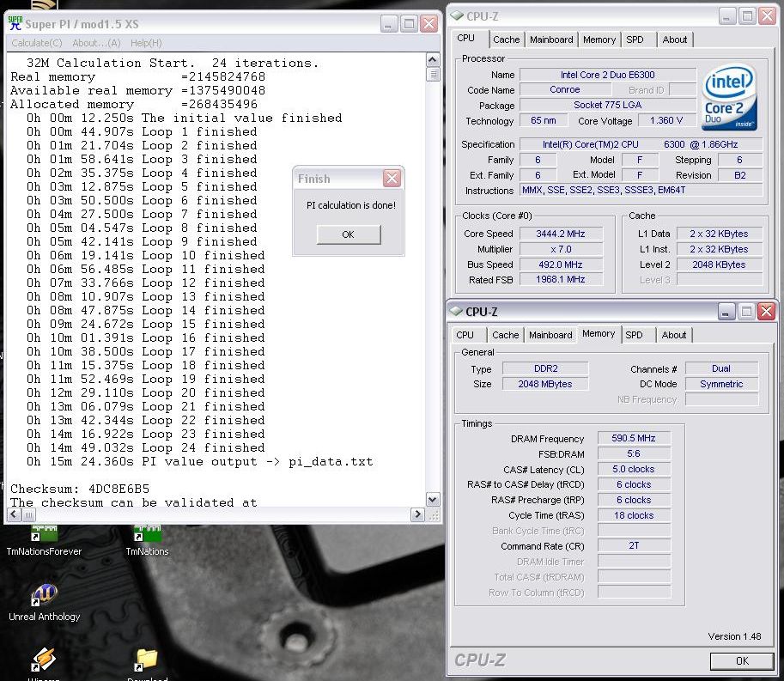Select the Mainboard tab in top CPU-Z

551,40
